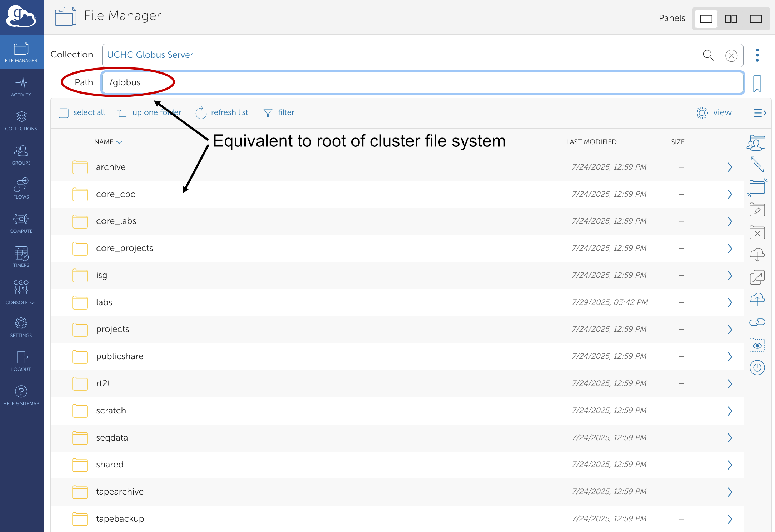Screen dimensions: 775x532
Task: Select the projects folder row
Action: (x=397, y=330)
